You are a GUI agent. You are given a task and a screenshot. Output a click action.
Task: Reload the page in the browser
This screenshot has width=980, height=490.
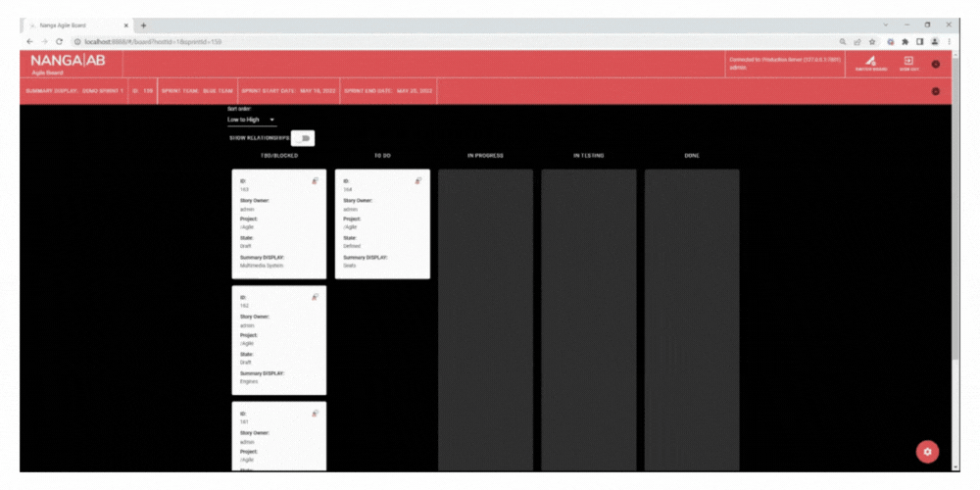[x=60, y=41]
